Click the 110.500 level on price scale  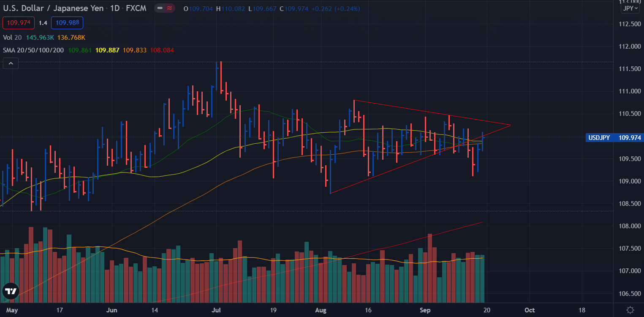pos(629,113)
